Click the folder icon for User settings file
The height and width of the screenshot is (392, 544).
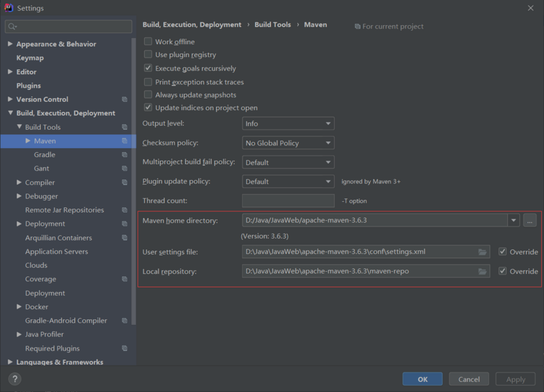(x=483, y=252)
